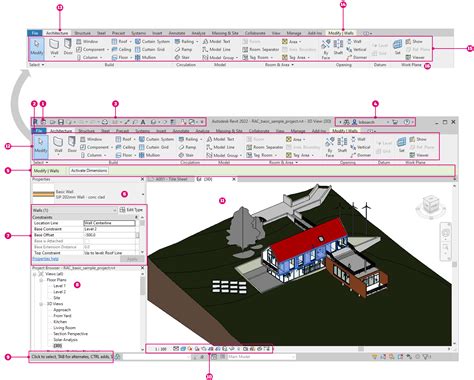Open Level 1 floor plan in Project Browser
Image resolution: width=474 pixels, height=380 pixels.
tap(60, 286)
